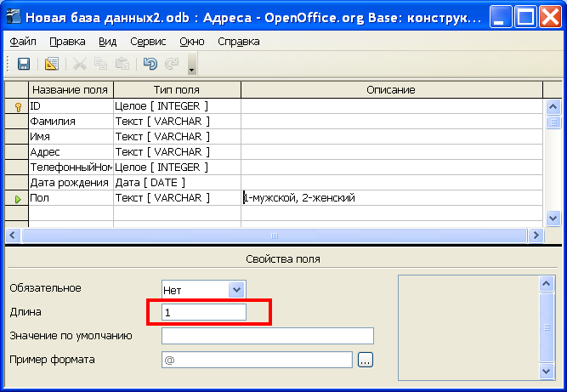Image resolution: width=567 pixels, height=392 pixels.
Task: Click the Описание column header
Action: pos(392,89)
